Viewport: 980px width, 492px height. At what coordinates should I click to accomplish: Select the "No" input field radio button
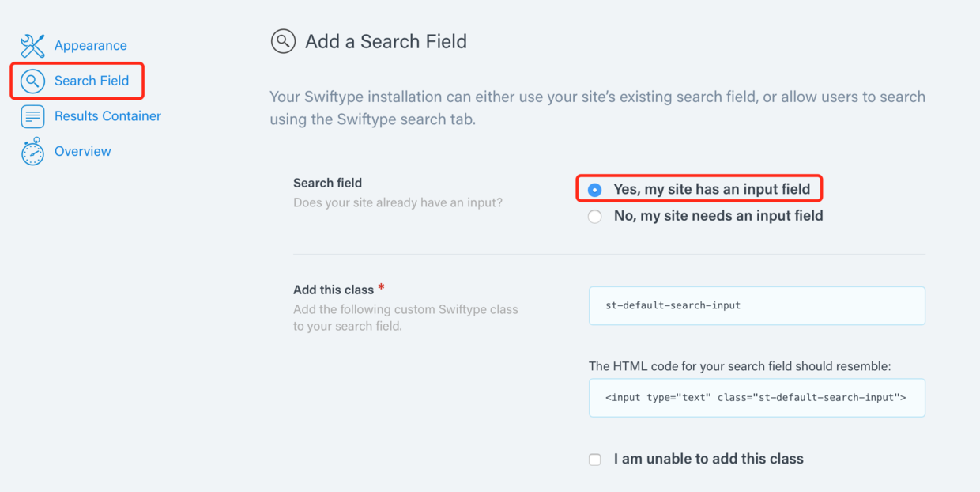[x=595, y=217]
